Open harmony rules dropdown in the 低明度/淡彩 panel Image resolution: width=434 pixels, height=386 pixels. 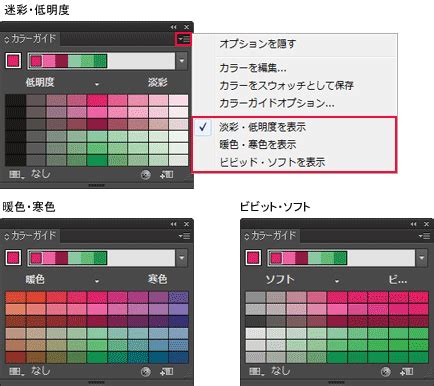coord(182,61)
